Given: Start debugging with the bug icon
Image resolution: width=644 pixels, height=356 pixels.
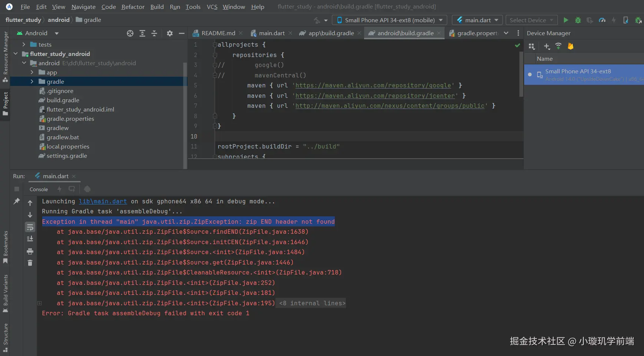Looking at the screenshot, I should tap(578, 20).
